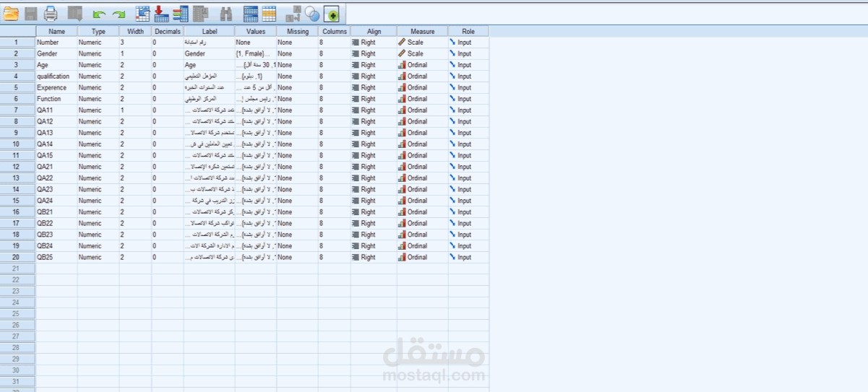The image size is (868, 392).
Task: Click the variable name QA21
Action: (45, 167)
